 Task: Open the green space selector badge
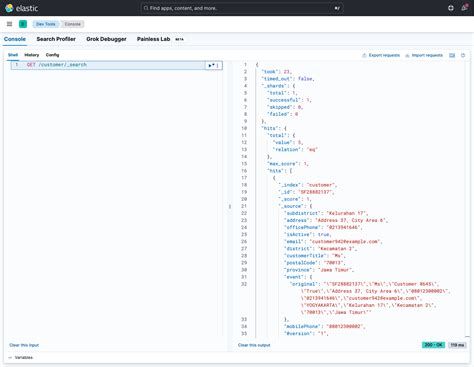23,24
